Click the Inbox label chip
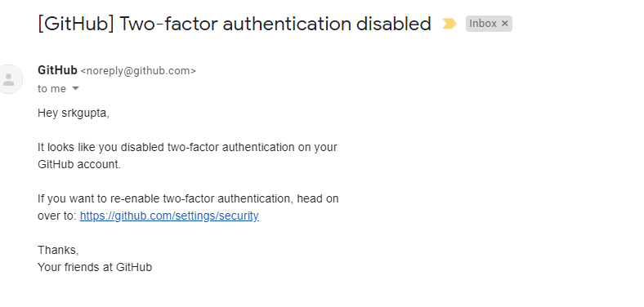Viewport: 644px width, 307px height. pyautogui.click(x=483, y=24)
